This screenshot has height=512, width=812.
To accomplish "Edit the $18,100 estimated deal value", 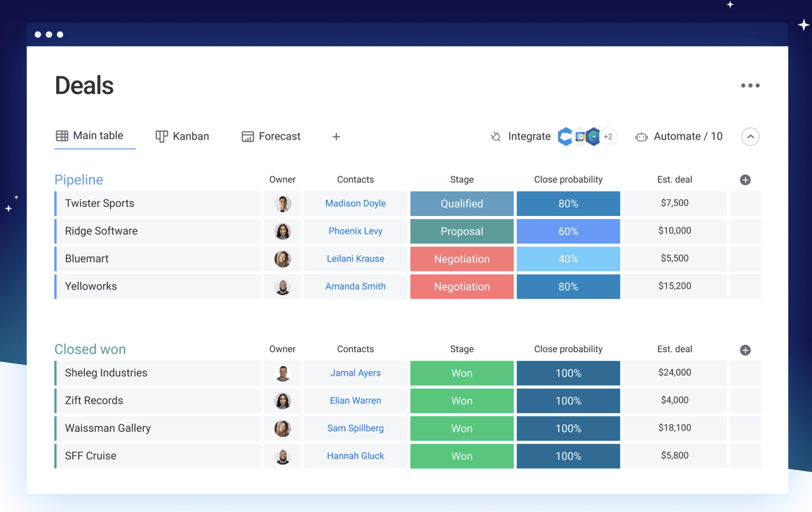I will 675,428.
